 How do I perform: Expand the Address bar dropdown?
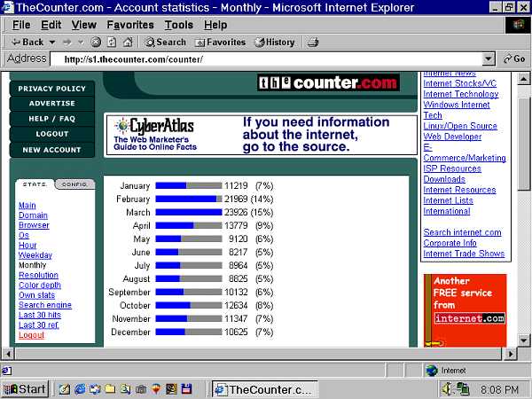point(488,59)
